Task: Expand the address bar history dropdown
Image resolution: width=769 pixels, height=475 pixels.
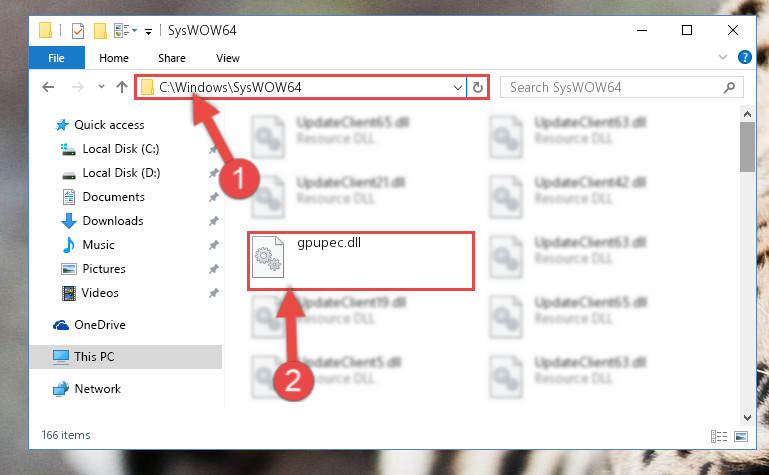Action: 458,88
